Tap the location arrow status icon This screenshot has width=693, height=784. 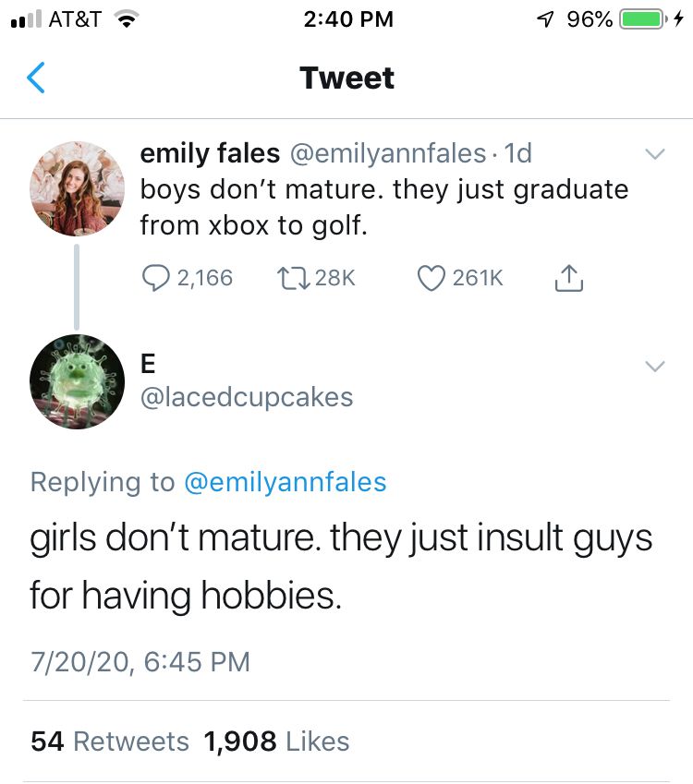[x=545, y=18]
